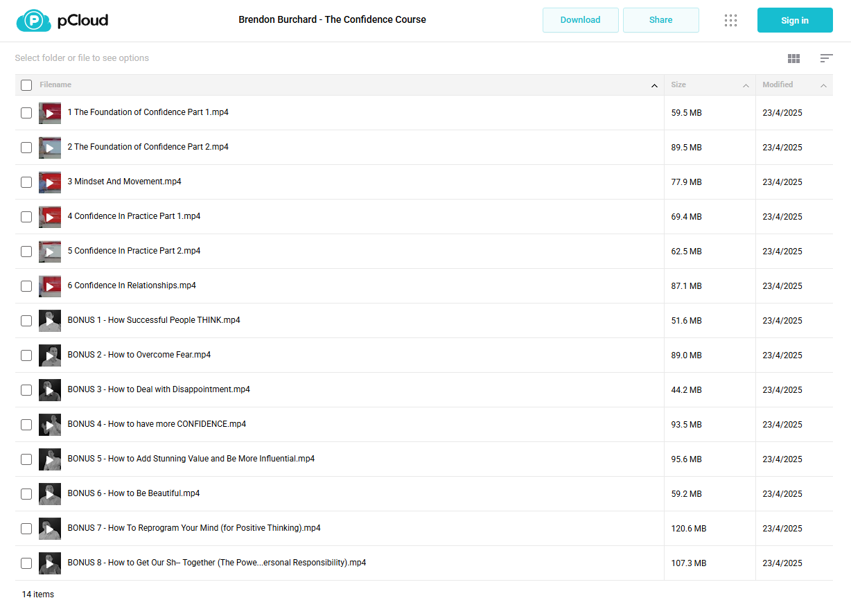Tick checkbox for 5 Confidence In Practice Part 2

26,252
